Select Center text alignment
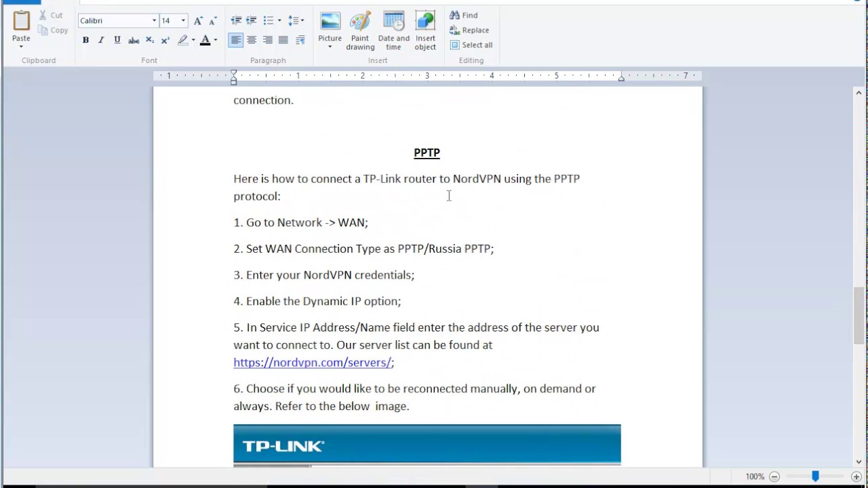The width and height of the screenshot is (868, 488). 252,40
